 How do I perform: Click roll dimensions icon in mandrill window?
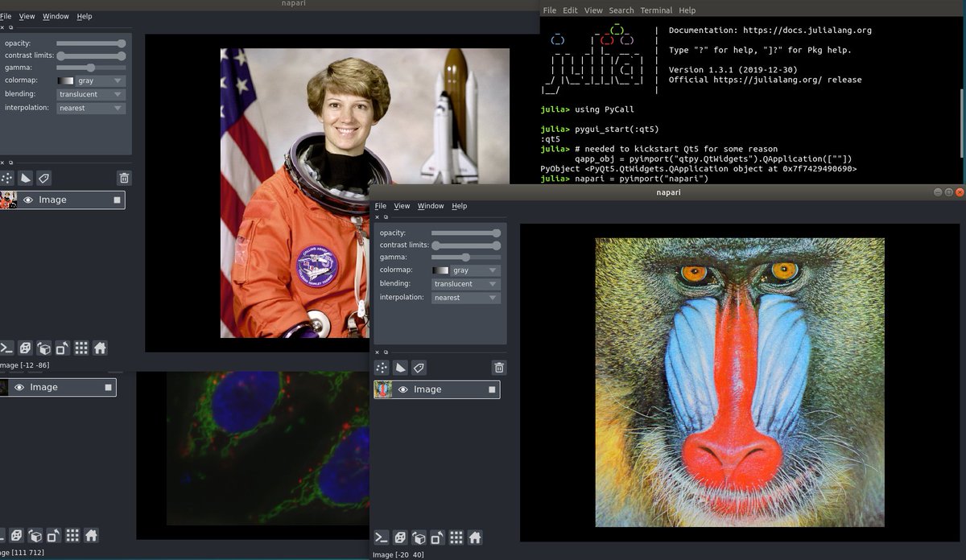(x=419, y=537)
